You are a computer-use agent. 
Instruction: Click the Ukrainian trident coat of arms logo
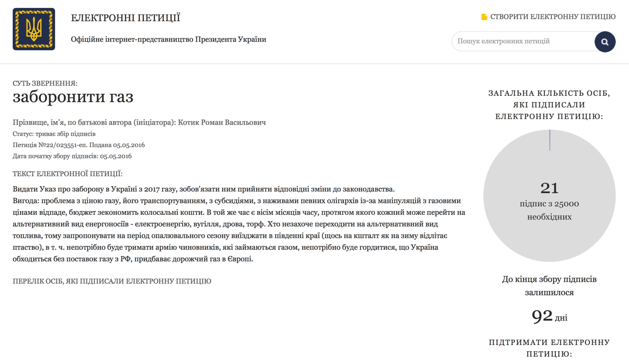(x=34, y=29)
